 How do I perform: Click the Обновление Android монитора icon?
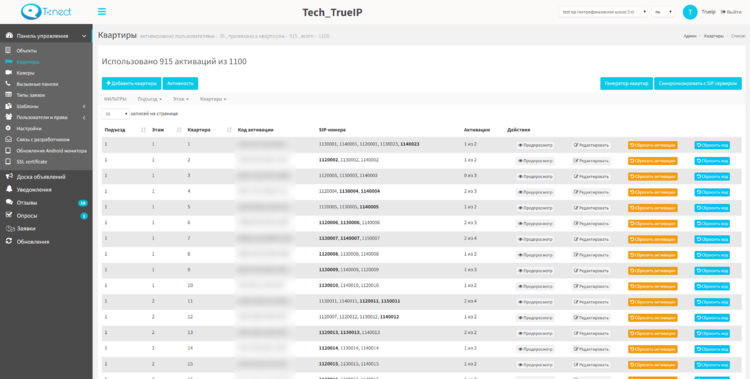coord(8,151)
